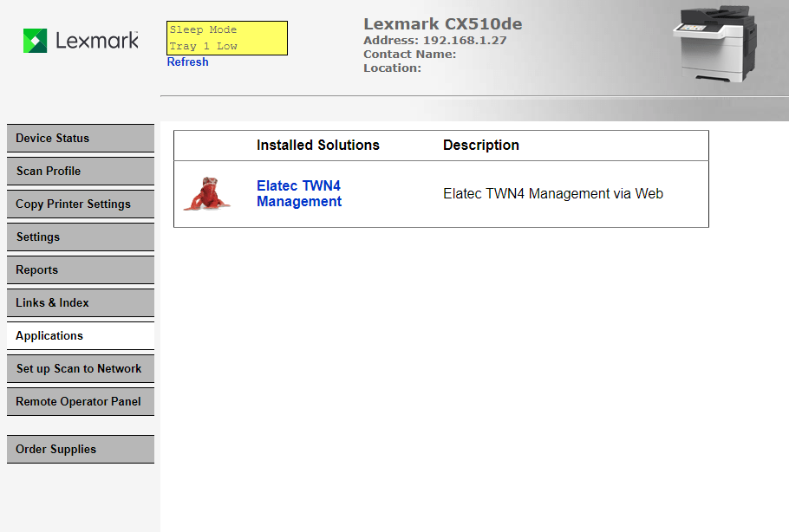Screen dimensions: 789x532
Task: Click the yellow Sleep Mode status box
Action: coord(227,38)
